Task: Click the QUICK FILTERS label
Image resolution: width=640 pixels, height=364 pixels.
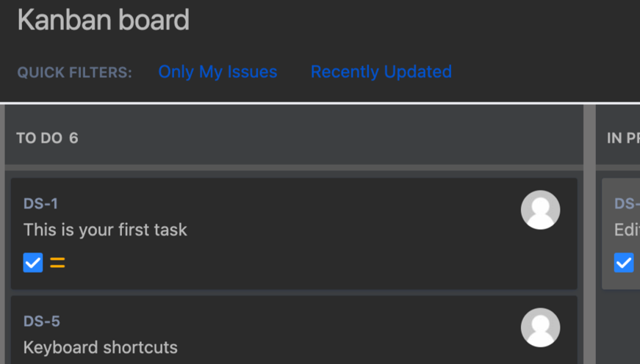Action: coord(74,73)
